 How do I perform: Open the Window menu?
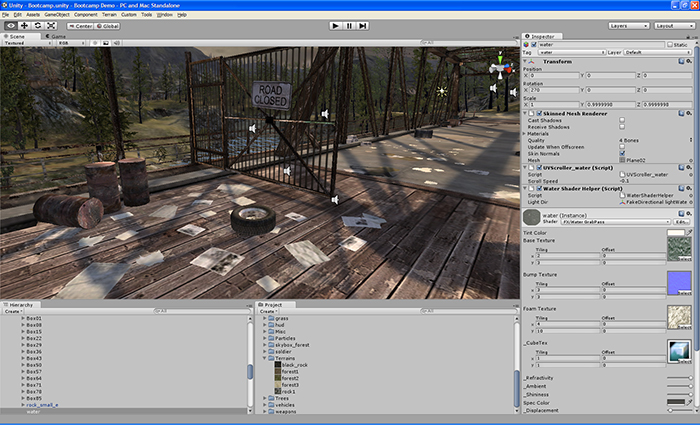tap(164, 15)
